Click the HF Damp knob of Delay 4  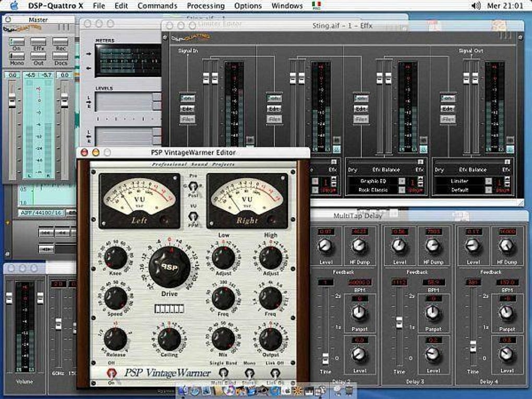(506, 246)
